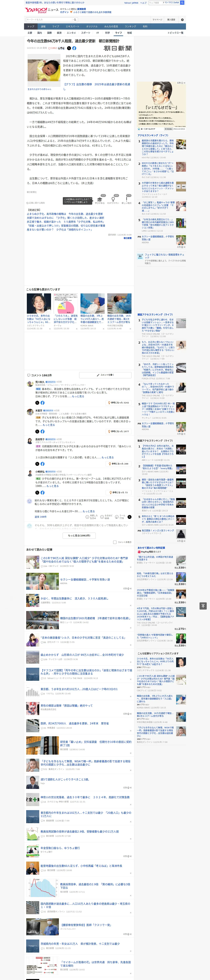
Task: Open 返信 168件 replies
Action: [40, 517]
